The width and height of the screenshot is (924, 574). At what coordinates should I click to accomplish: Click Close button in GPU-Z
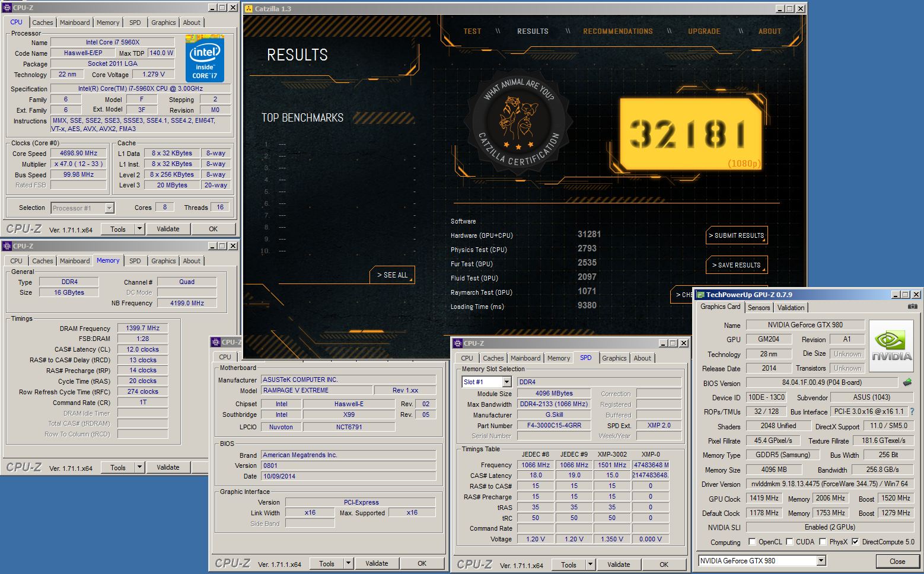coord(897,561)
